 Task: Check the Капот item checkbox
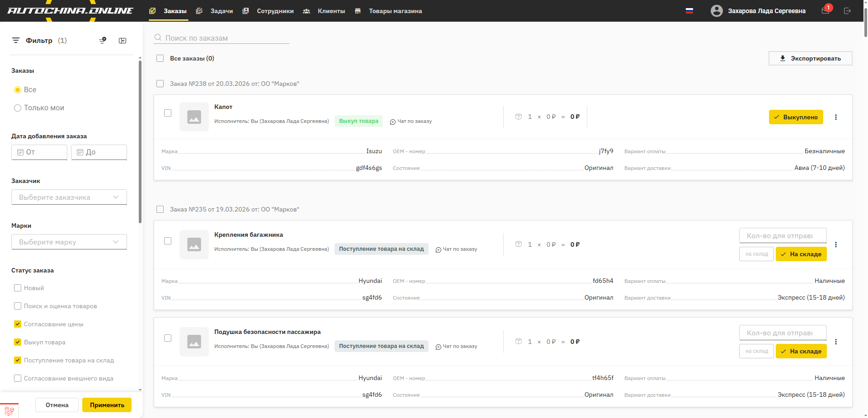pos(168,113)
